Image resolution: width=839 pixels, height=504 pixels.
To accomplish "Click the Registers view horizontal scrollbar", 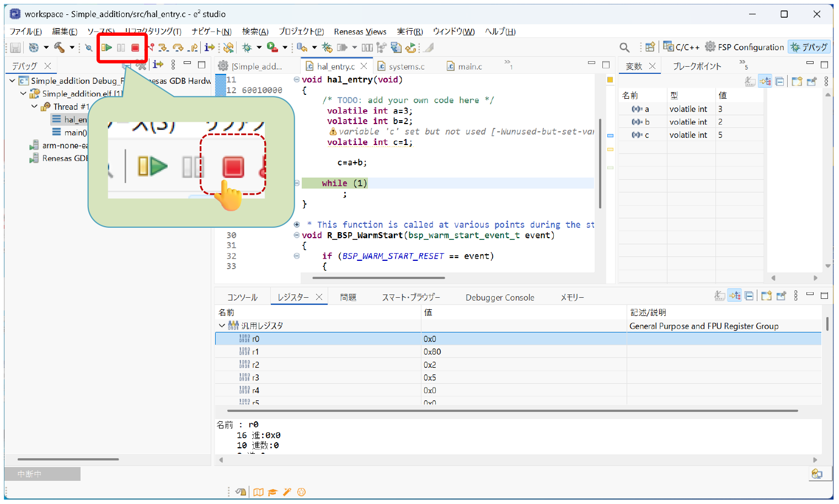I will click(x=512, y=411).
